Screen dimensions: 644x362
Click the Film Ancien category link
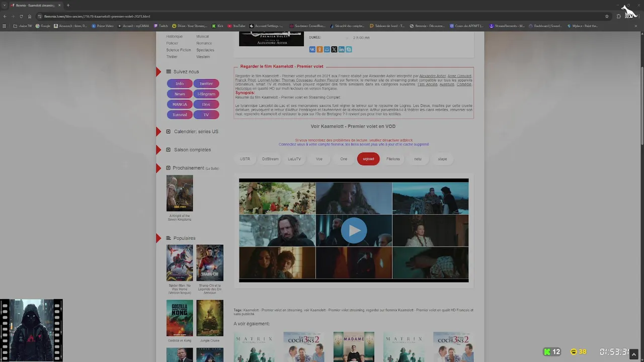tap(428, 84)
